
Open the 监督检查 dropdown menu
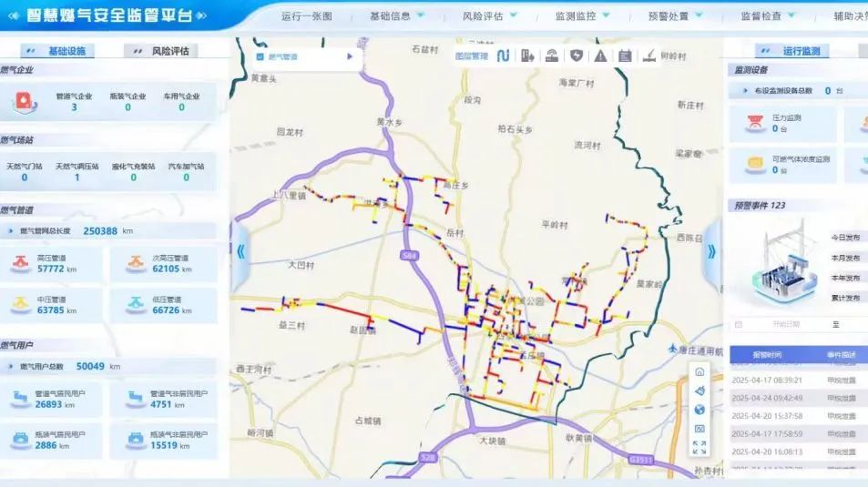pos(768,16)
